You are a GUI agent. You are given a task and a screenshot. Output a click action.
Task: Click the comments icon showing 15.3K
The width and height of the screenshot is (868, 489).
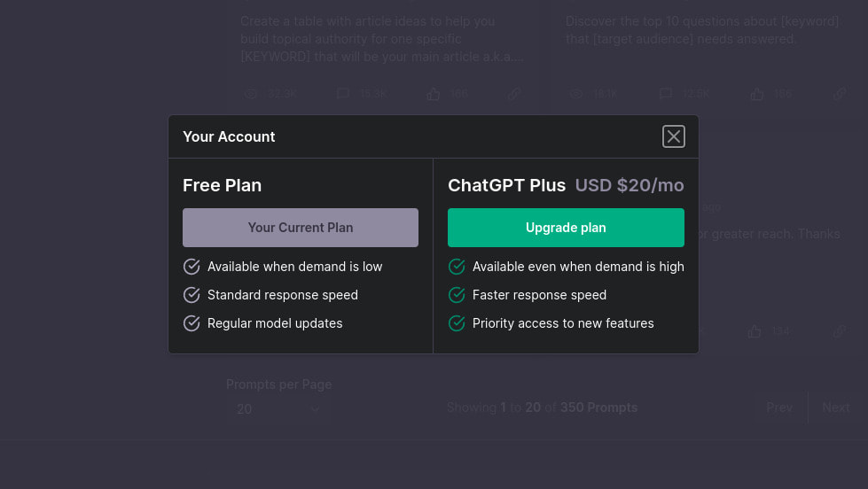pos(343,94)
